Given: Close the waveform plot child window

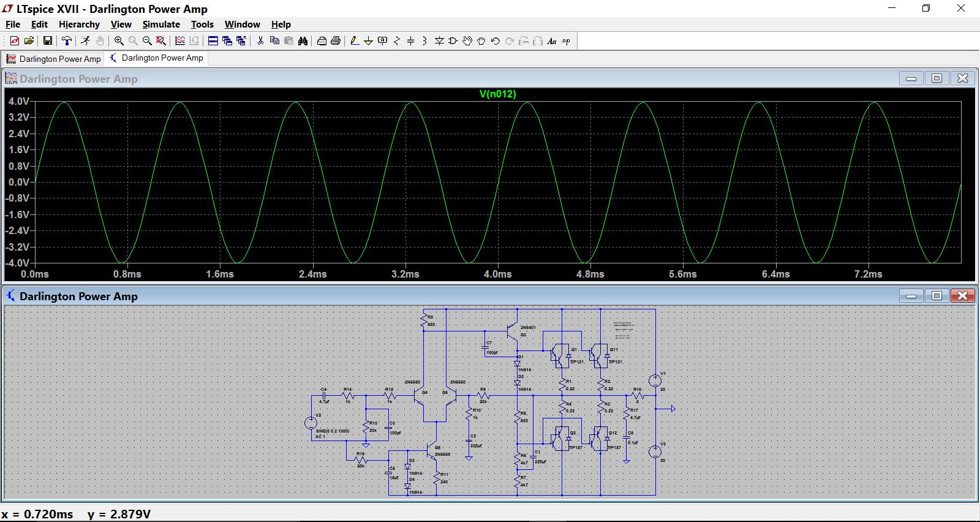Looking at the screenshot, I should (962, 78).
